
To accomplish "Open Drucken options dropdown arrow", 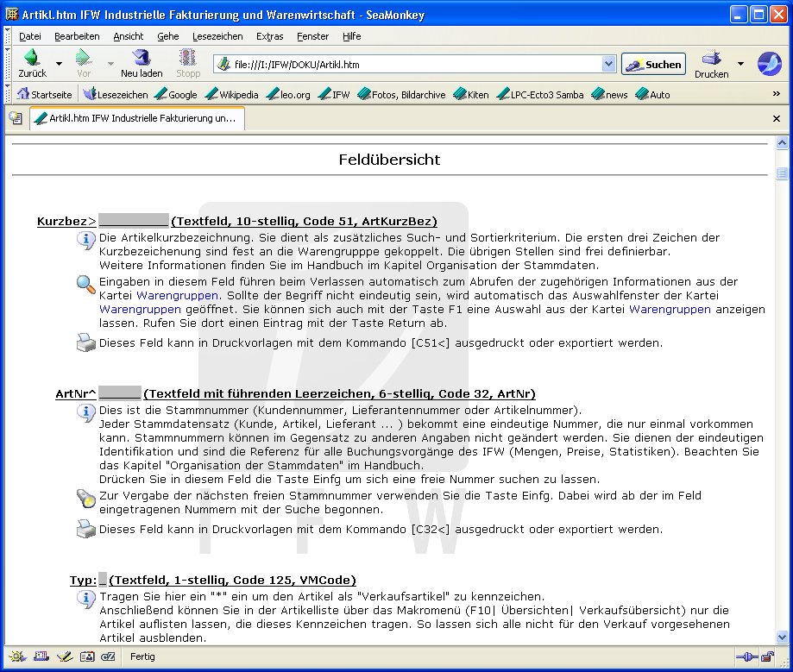I will pyautogui.click(x=740, y=64).
